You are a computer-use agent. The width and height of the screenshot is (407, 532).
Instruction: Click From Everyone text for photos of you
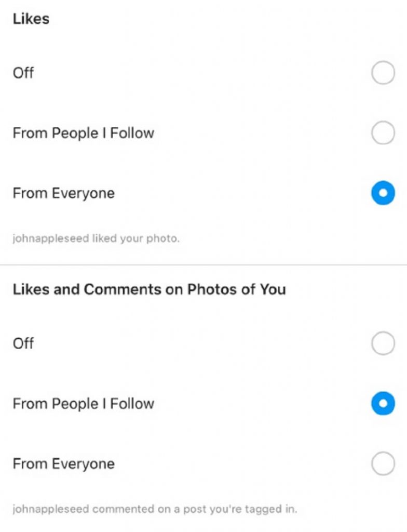tap(64, 464)
